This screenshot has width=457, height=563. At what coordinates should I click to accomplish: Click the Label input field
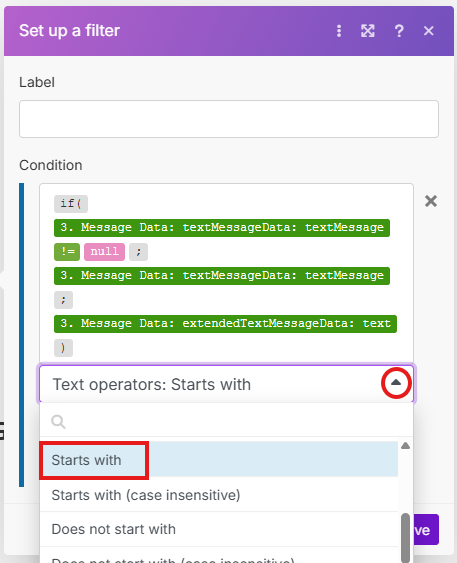229,119
